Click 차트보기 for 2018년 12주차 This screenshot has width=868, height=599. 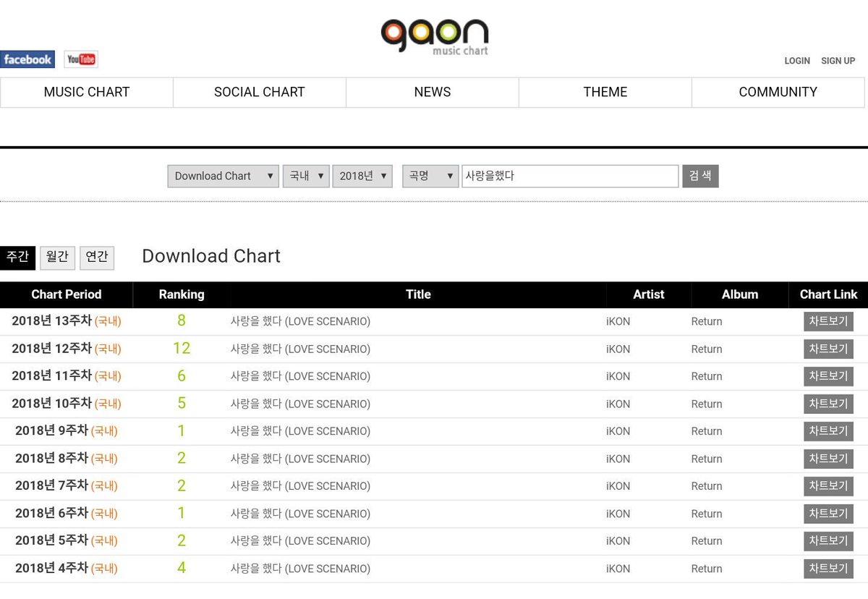828,349
